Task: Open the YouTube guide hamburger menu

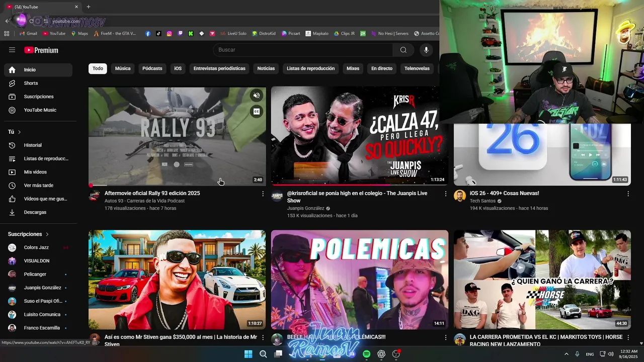Action: [x=12, y=50]
